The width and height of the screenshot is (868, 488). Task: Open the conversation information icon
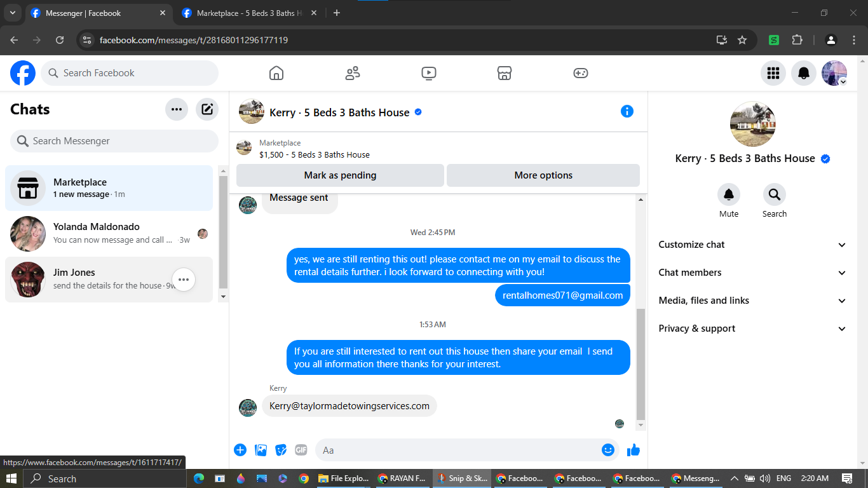point(627,111)
